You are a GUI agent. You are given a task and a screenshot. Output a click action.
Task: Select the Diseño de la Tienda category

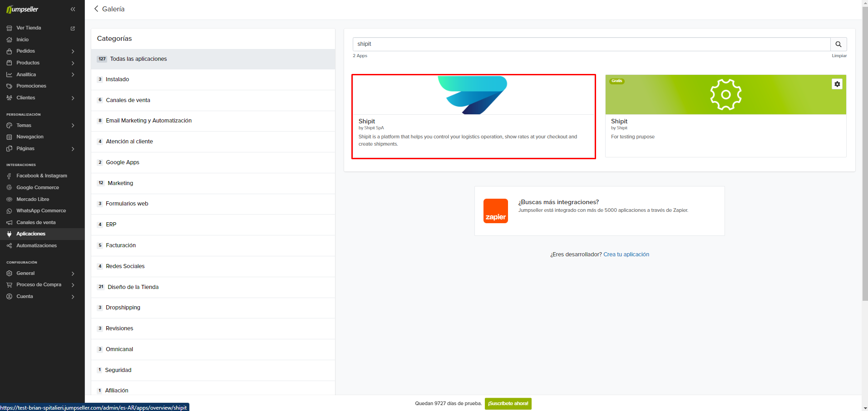[213, 287]
